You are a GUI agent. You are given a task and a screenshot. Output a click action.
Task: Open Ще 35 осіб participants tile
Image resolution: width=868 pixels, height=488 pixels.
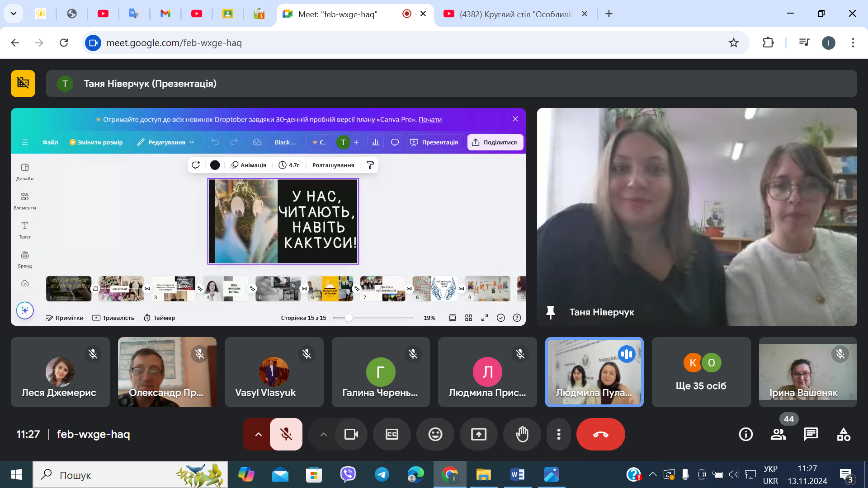701,372
